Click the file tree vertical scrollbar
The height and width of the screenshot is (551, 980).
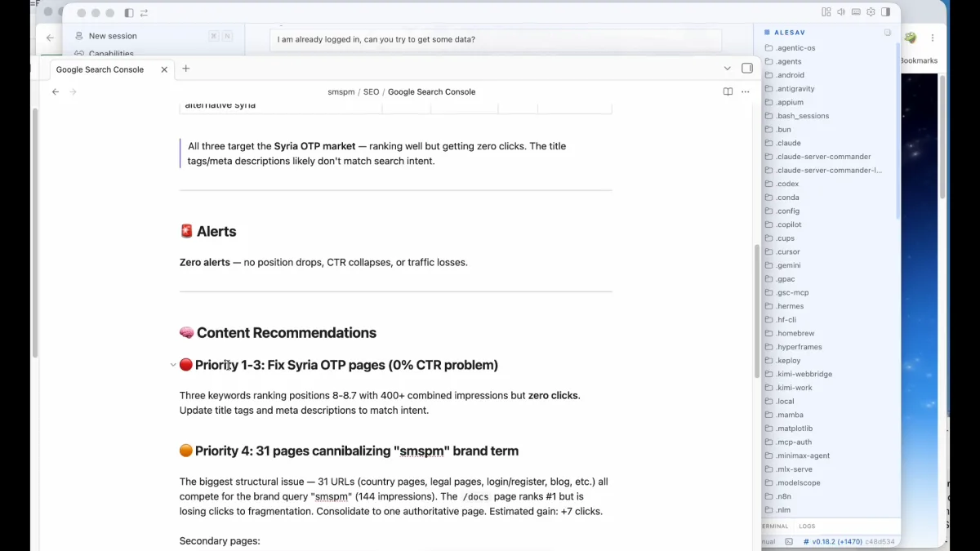pyautogui.click(x=898, y=131)
